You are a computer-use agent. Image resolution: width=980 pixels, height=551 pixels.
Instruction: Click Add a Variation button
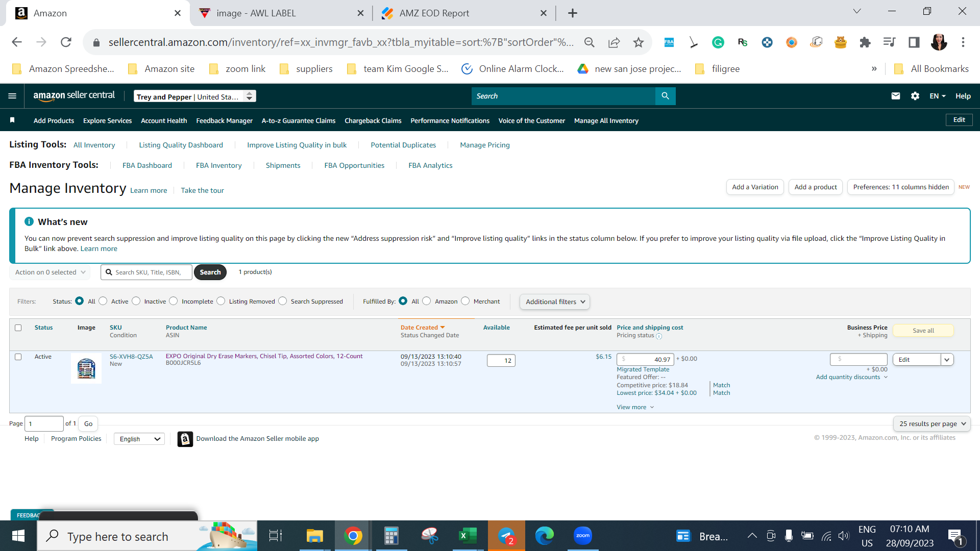(755, 187)
